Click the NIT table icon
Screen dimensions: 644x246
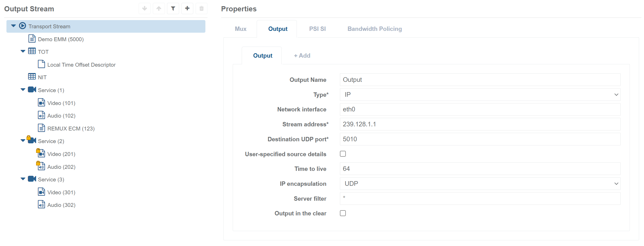coord(32,77)
